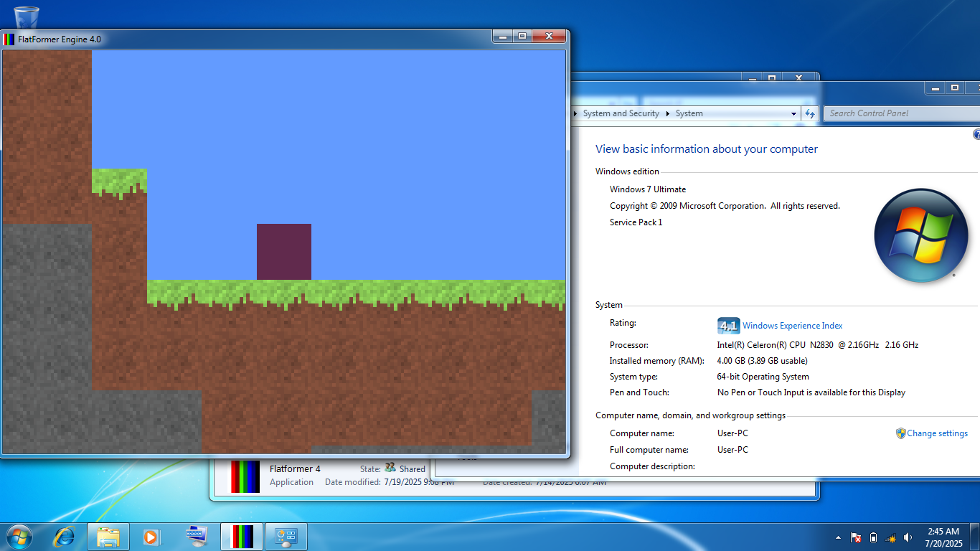Open the volume speaker tray icon
The width and height of the screenshot is (980, 551).
coord(908,537)
